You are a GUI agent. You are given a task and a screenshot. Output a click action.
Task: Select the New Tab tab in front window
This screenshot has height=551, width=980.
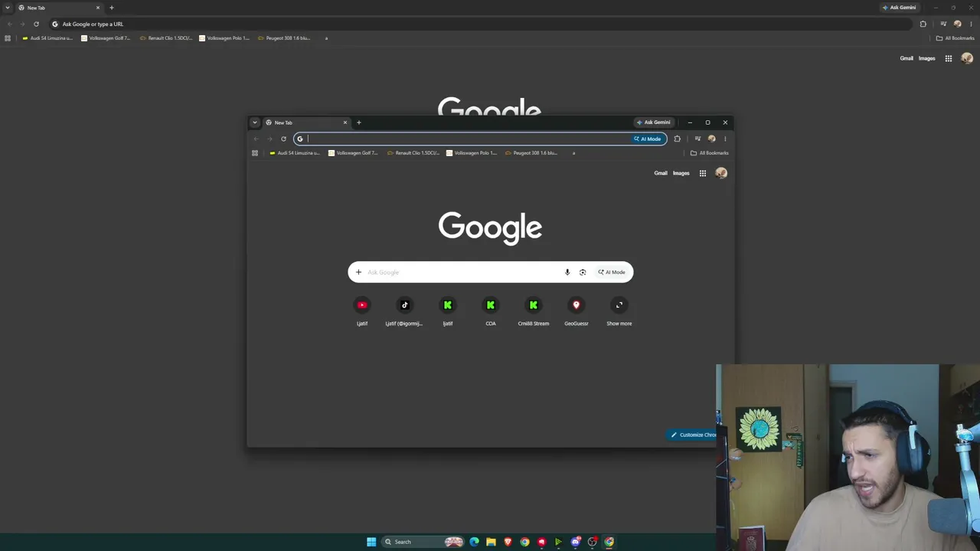click(x=306, y=122)
